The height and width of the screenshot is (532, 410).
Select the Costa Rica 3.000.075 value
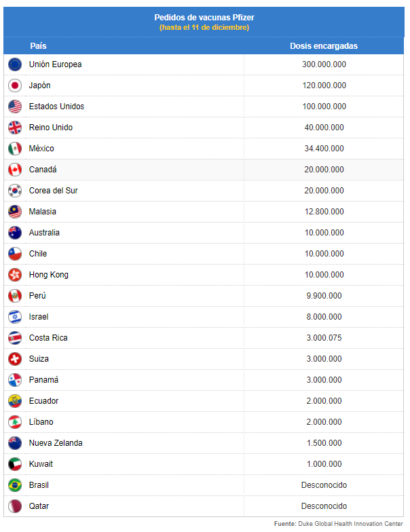324,338
